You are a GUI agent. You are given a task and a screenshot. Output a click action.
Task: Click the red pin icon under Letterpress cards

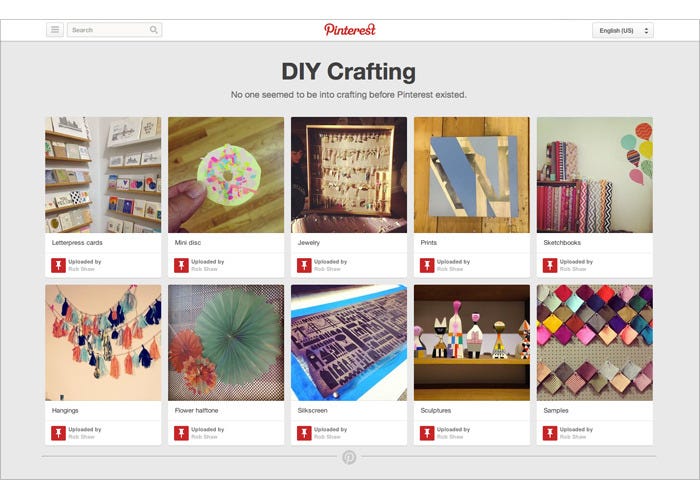58,265
